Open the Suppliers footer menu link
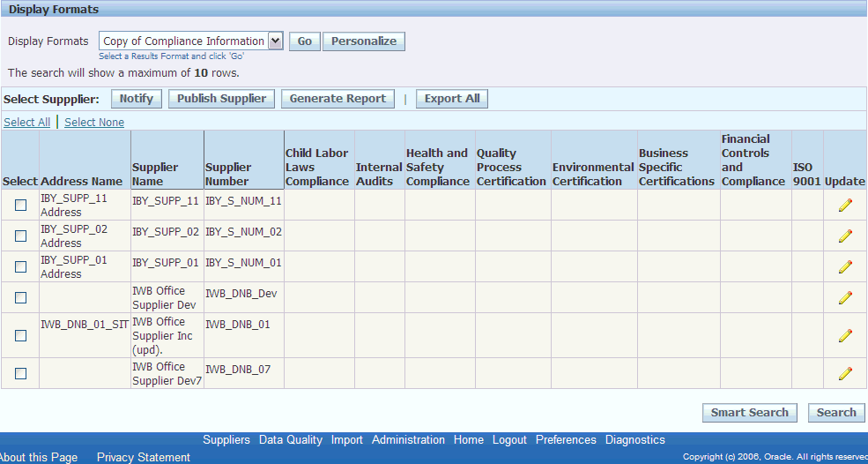The height and width of the screenshot is (464, 868). coord(226,439)
